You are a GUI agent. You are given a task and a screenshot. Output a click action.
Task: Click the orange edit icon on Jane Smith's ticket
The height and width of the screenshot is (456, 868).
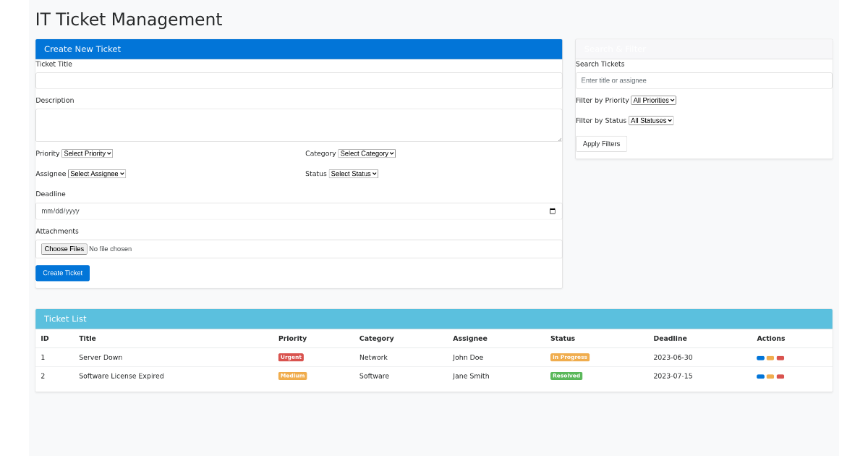[x=770, y=376]
